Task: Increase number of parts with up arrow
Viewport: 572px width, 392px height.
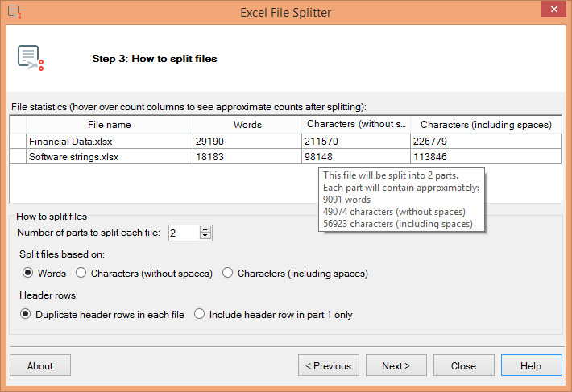Action: (x=205, y=229)
